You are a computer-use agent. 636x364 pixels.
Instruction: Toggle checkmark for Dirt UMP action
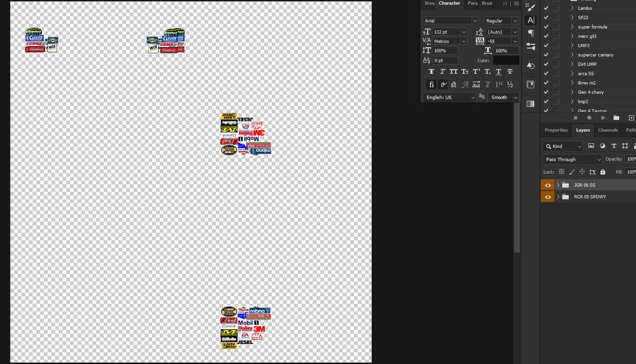coord(546,64)
